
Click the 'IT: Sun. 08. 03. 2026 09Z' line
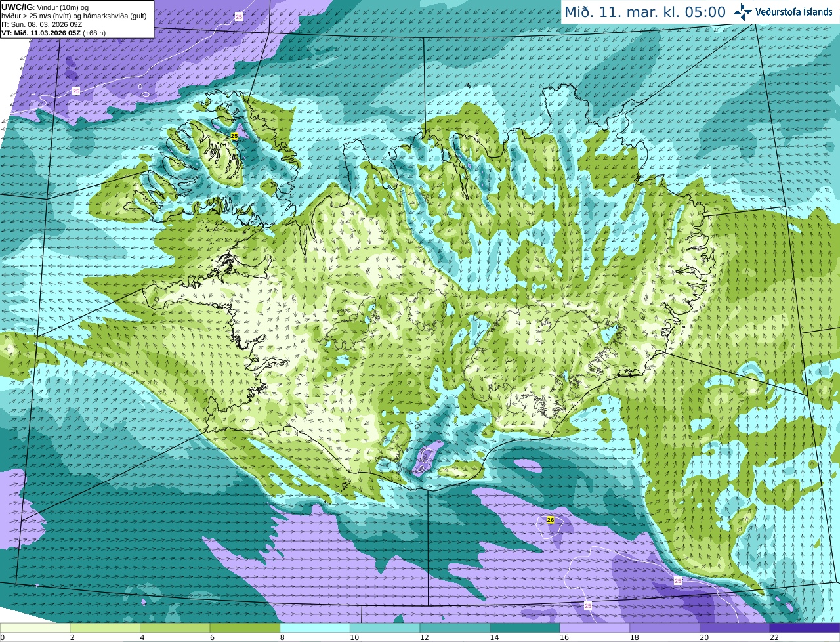click(x=42, y=24)
